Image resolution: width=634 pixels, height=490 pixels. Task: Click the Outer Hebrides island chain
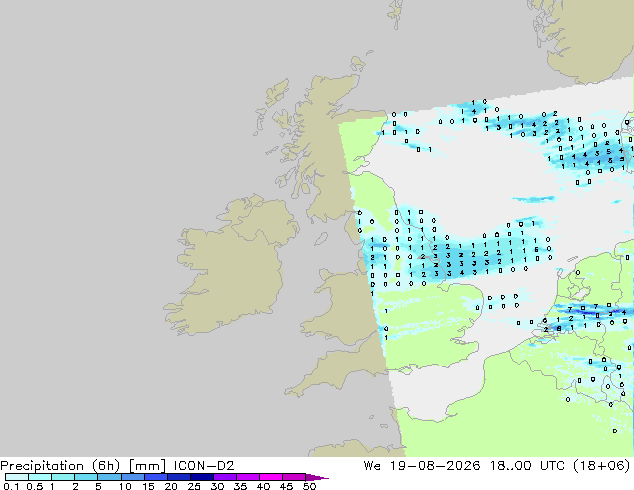click(273, 99)
